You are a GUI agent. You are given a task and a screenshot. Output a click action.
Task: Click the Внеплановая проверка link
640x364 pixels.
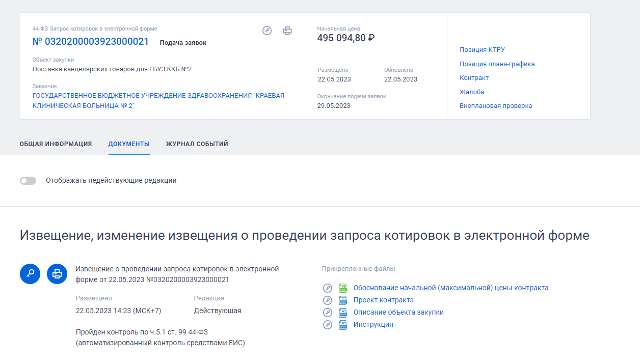click(496, 105)
